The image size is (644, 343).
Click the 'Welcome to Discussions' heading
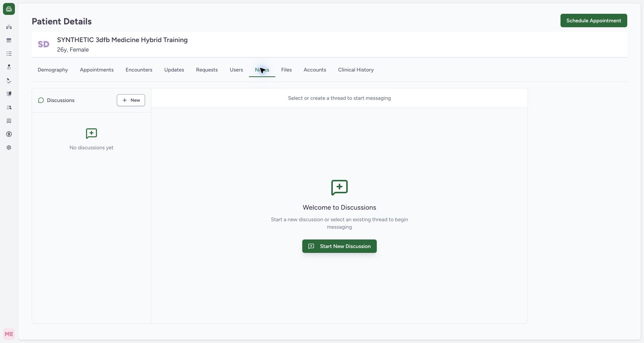(x=340, y=207)
